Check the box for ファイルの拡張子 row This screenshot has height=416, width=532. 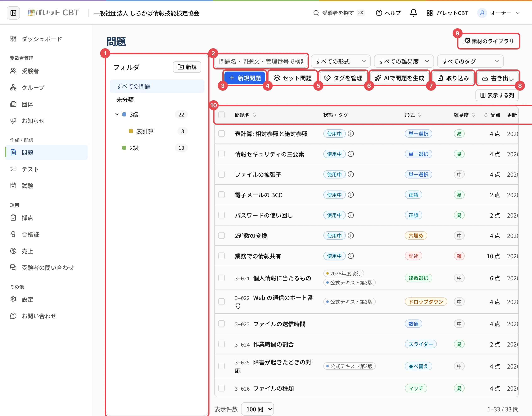pos(221,175)
